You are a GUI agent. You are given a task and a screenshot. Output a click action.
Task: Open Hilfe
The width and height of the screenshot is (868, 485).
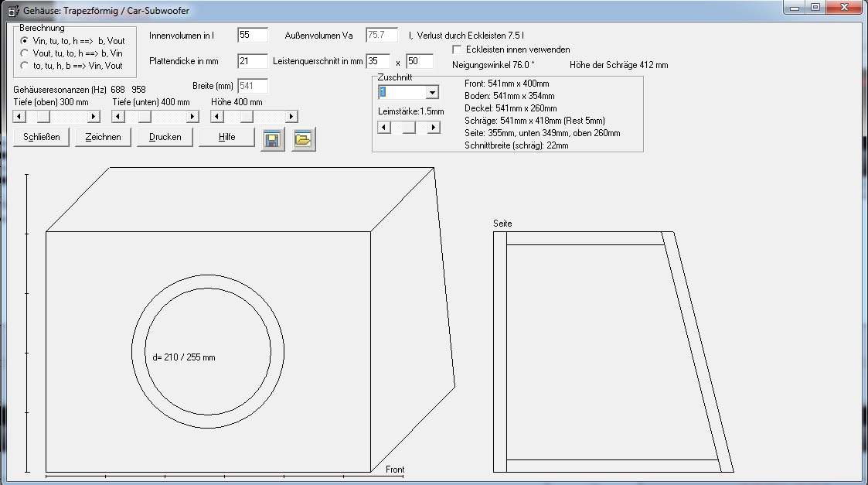(x=227, y=137)
